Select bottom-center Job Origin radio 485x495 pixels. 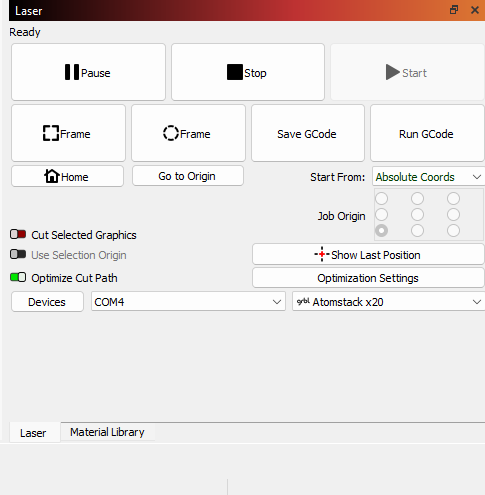pos(417,231)
